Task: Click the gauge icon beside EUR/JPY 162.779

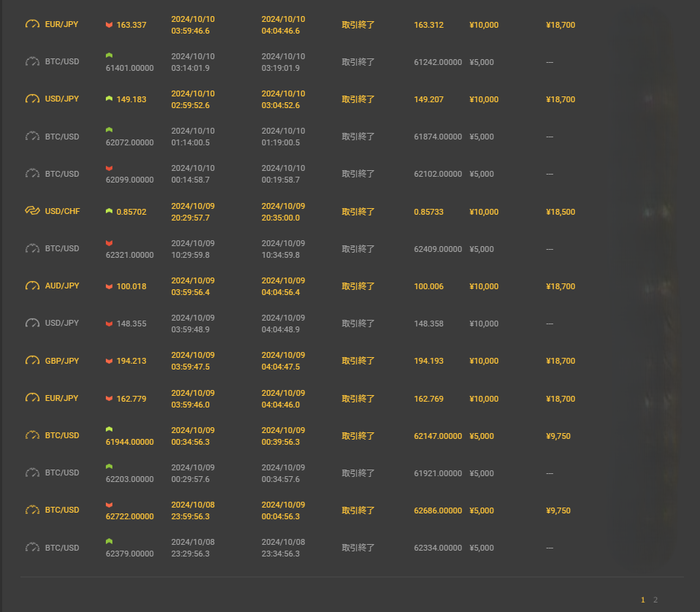Action: coord(32,397)
